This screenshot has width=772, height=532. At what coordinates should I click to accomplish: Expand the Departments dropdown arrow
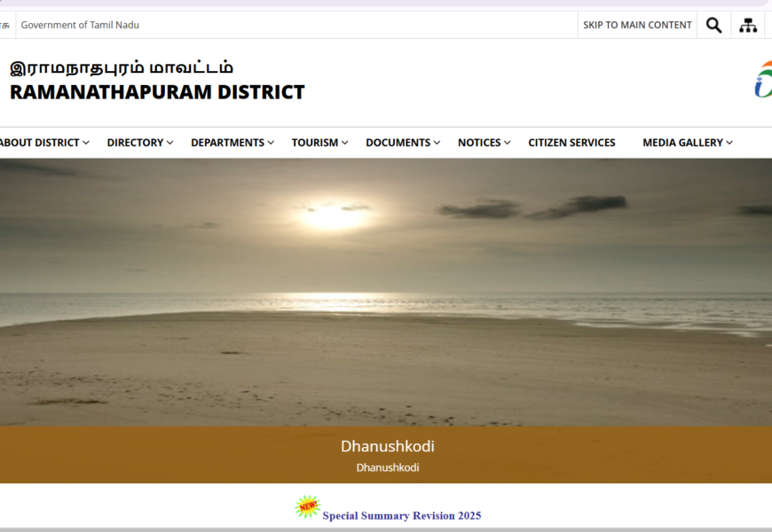click(x=271, y=143)
